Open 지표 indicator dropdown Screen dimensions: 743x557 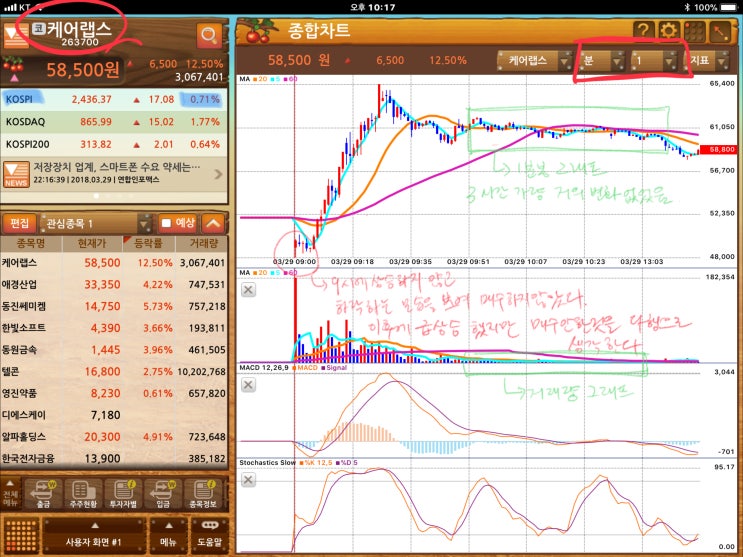(707, 61)
